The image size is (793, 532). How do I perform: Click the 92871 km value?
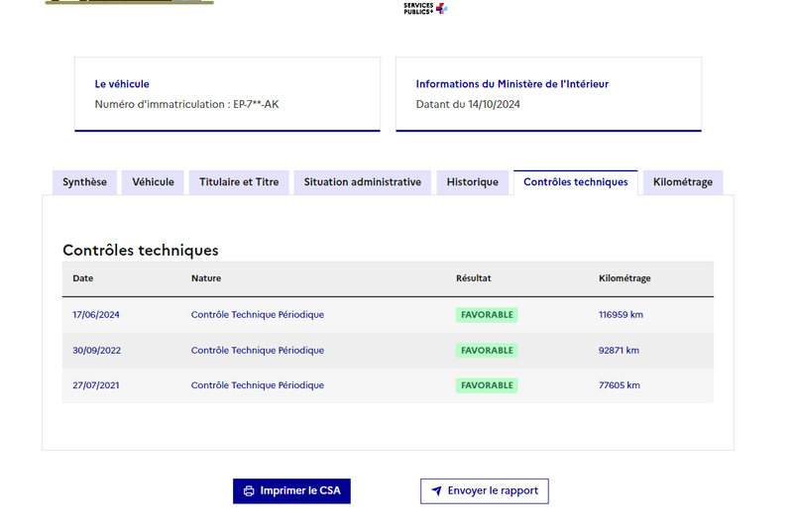[x=619, y=351]
